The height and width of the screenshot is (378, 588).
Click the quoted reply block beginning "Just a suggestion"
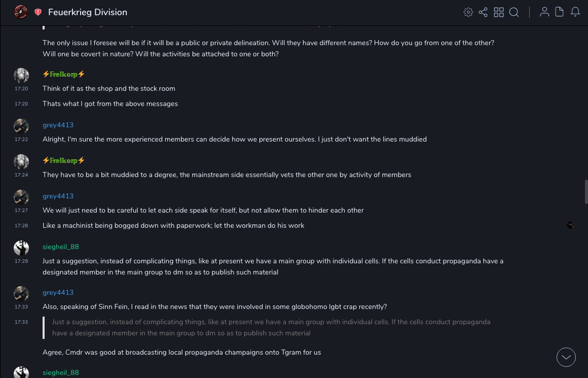(271, 327)
